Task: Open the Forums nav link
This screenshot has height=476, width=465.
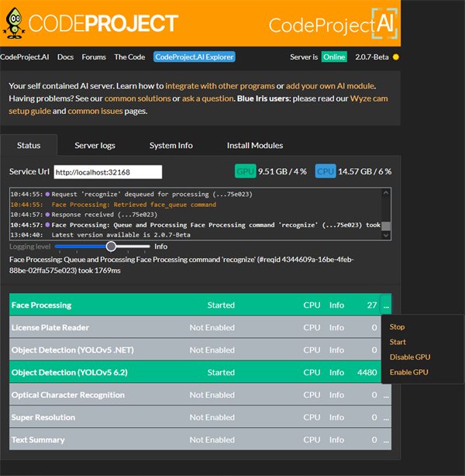Action: [x=94, y=57]
